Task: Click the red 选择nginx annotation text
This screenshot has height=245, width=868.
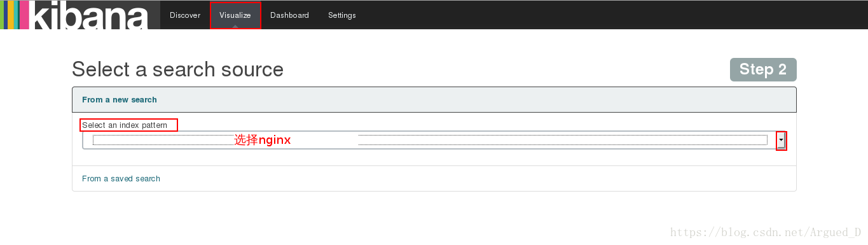Action: [263, 140]
